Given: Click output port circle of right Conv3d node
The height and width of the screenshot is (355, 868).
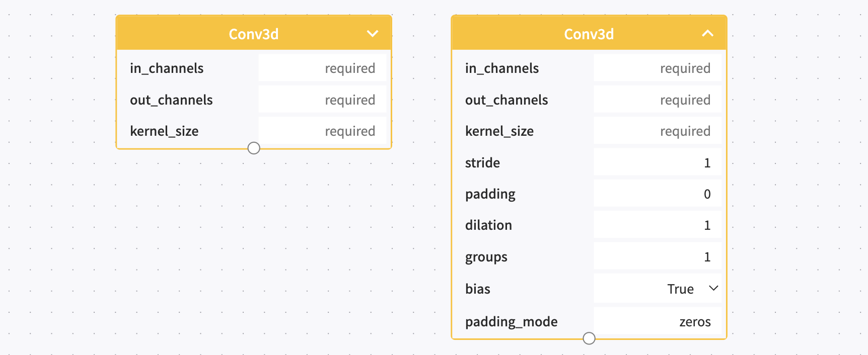Looking at the screenshot, I should point(589,338).
